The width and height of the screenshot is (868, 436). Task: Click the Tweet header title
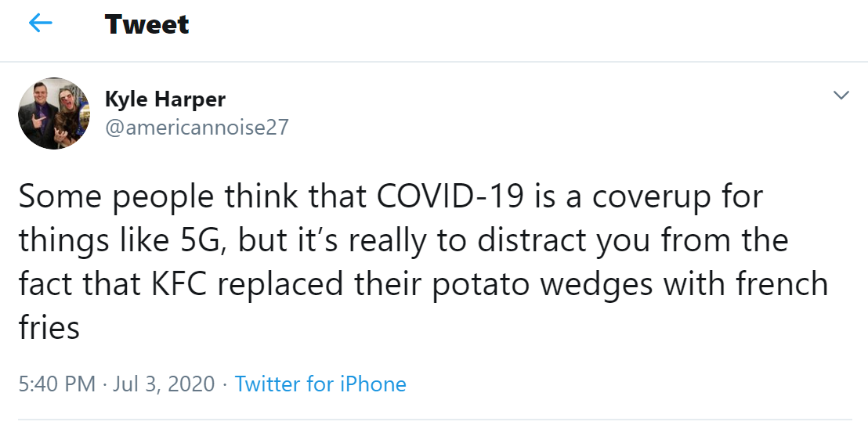click(147, 24)
